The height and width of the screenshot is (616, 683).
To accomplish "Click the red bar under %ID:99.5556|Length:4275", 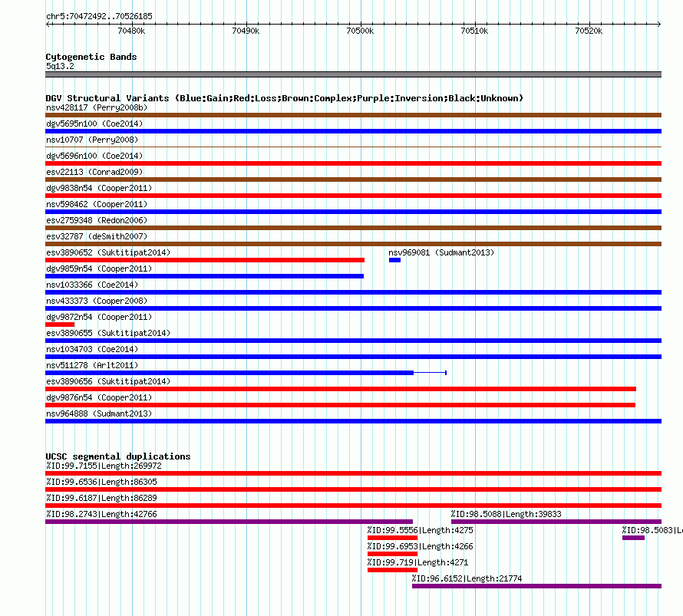I will pyautogui.click(x=392, y=538).
